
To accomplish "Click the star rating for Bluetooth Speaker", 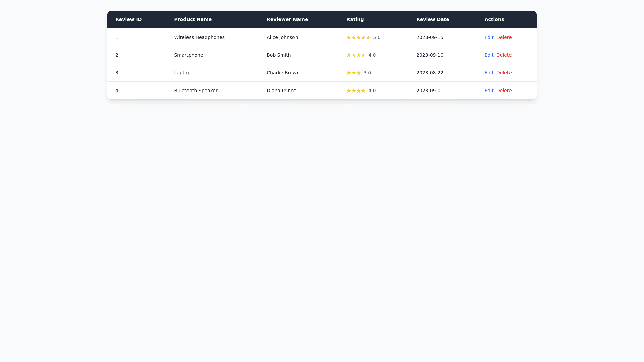I will 356,90.
